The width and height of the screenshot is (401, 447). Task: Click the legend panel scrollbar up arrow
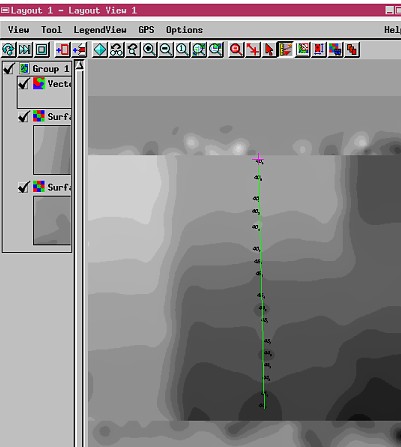click(x=79, y=65)
